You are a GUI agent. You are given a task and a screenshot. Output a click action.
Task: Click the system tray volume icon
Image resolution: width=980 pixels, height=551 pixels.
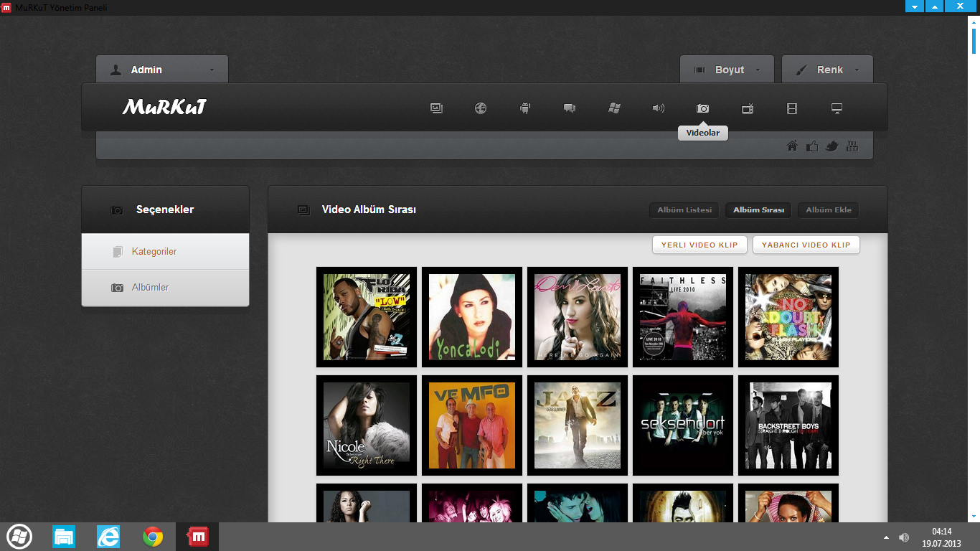point(904,537)
